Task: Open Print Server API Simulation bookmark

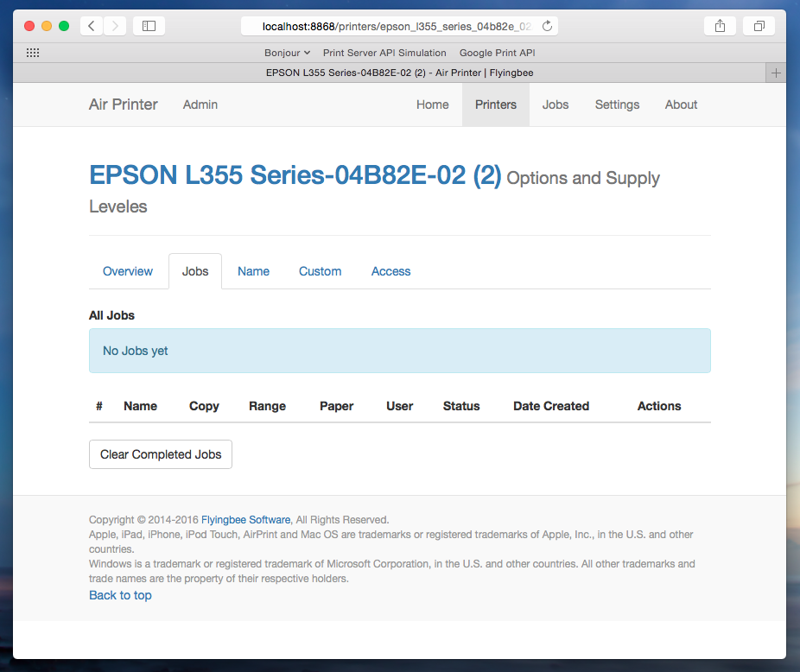Action: click(384, 53)
